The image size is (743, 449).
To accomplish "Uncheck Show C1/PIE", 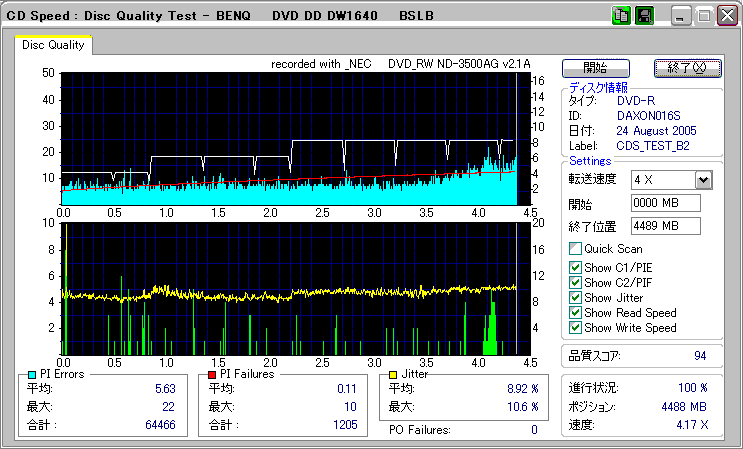I will pyautogui.click(x=575, y=267).
